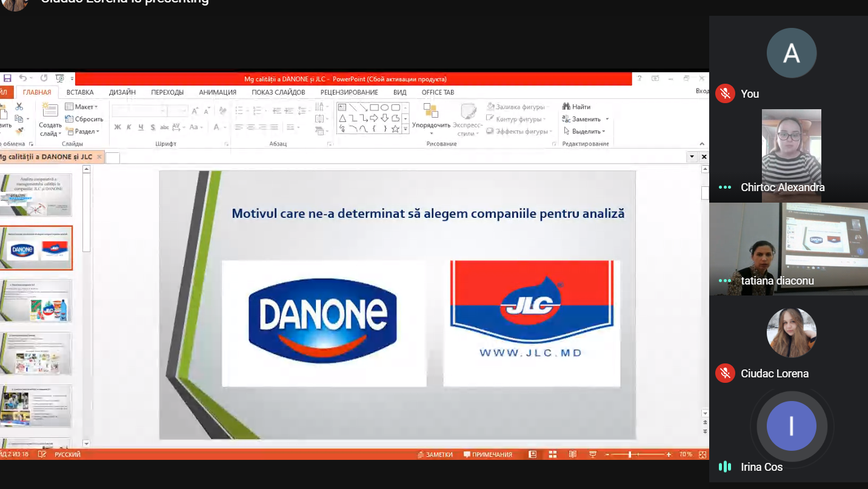Viewport: 868px width, 489px height.
Task: Switch to the АНИМАЦИЯ ribbon tab
Action: coord(218,92)
